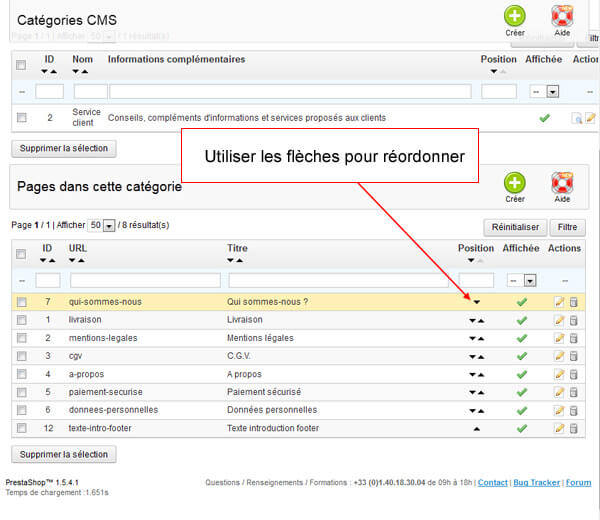Check the Service client category row

[x=22, y=117]
